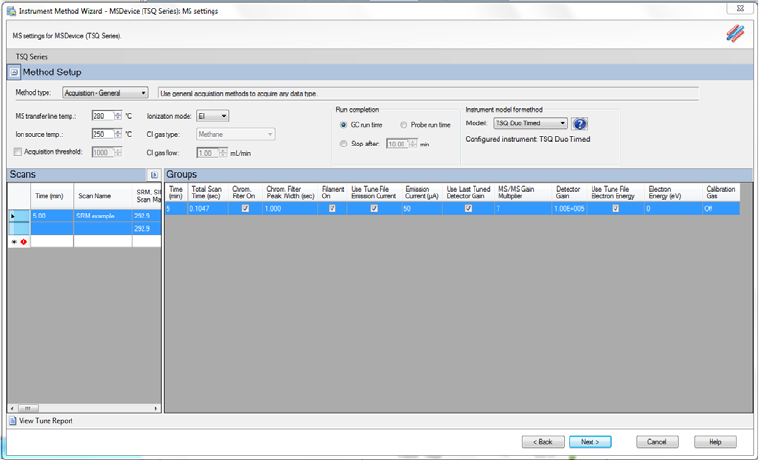Click the Next button
The image size is (759, 460).
click(590, 442)
